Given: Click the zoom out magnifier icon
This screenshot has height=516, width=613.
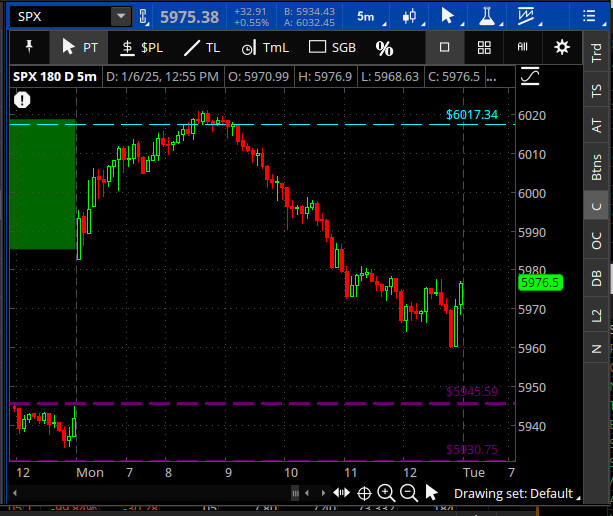Looking at the screenshot, I should pos(408,492).
